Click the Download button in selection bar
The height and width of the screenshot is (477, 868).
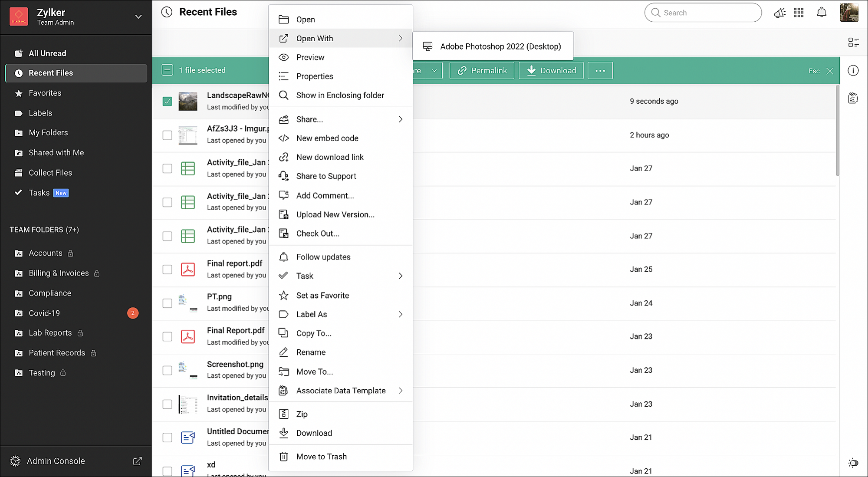[551, 70]
